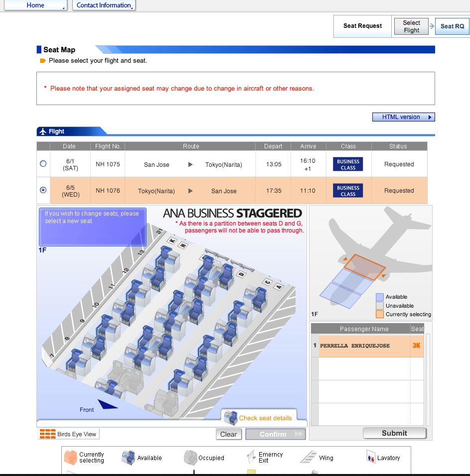Viewport: 470px width, 476px height.
Task: Select the NH 1075 flight radio button
Action: pos(43,164)
